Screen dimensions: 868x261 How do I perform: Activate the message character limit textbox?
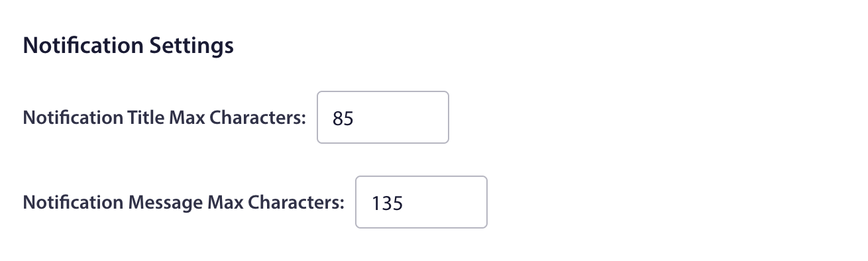click(421, 202)
